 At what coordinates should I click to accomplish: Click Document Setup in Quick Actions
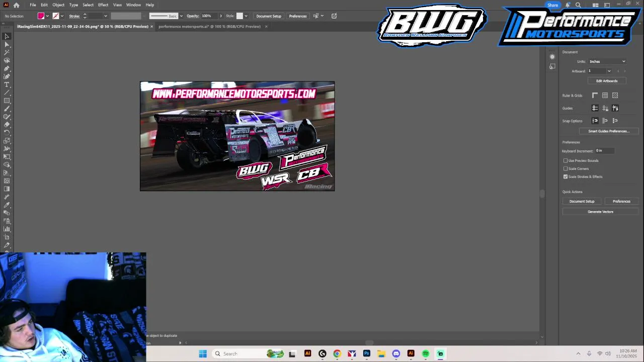coord(582,201)
